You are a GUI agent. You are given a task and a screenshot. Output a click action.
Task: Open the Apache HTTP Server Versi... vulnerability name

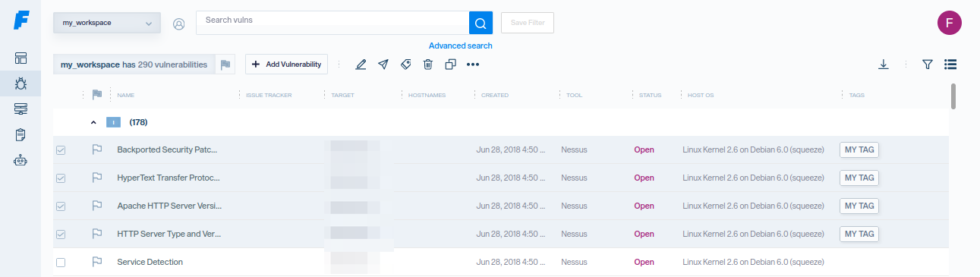click(169, 206)
